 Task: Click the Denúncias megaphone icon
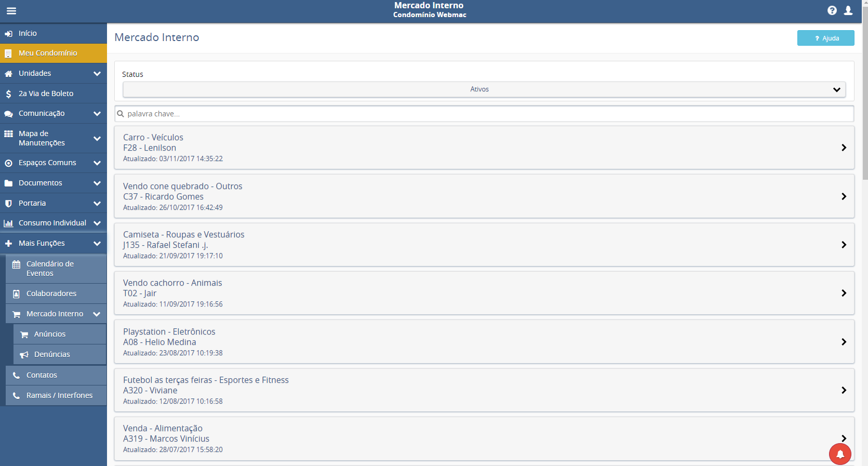[24, 355]
